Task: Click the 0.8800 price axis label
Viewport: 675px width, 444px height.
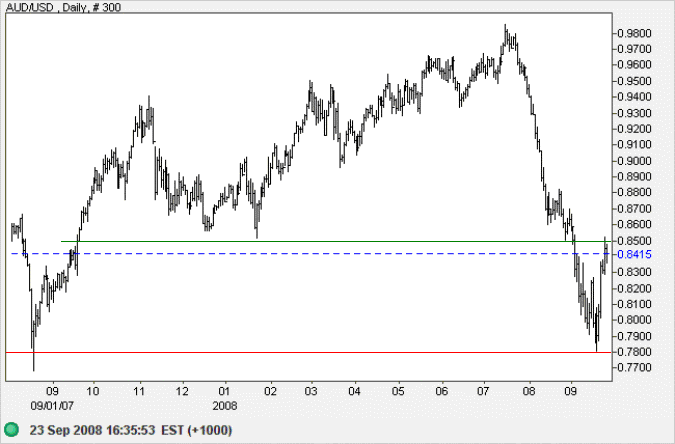Action: 634,193
